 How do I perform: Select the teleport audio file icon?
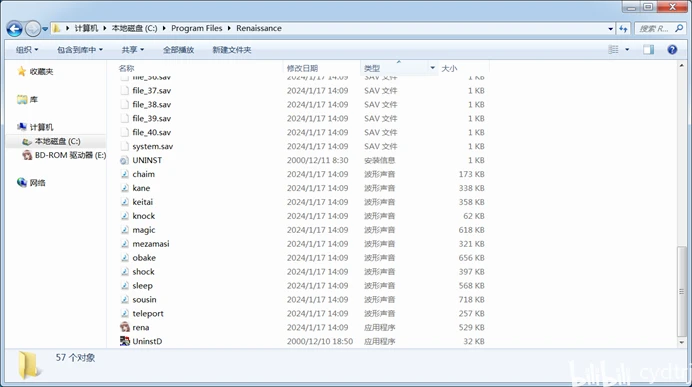tap(125, 313)
